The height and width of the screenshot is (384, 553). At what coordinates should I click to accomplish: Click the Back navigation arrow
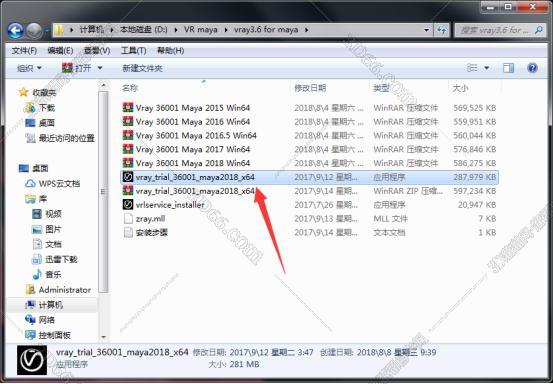(x=15, y=31)
